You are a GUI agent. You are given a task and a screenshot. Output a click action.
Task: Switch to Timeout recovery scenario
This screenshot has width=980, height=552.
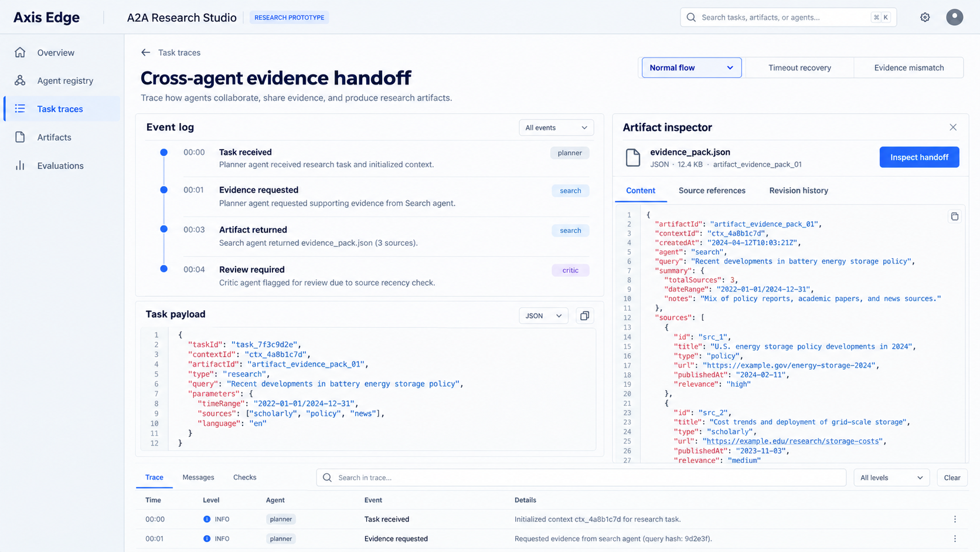(x=799, y=67)
